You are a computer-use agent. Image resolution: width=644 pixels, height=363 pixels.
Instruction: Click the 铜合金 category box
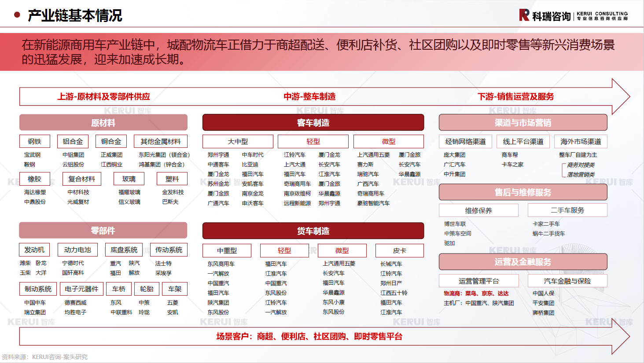point(111,141)
